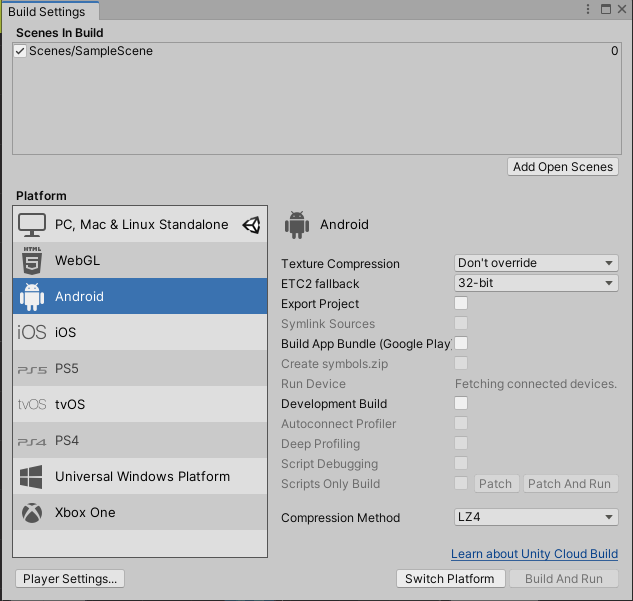Open the window kebab options menu

click(588, 9)
